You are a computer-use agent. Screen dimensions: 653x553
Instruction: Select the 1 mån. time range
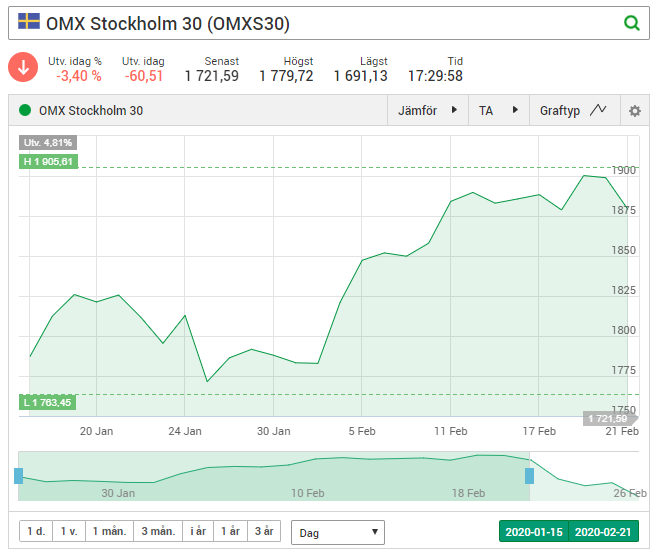[110, 531]
